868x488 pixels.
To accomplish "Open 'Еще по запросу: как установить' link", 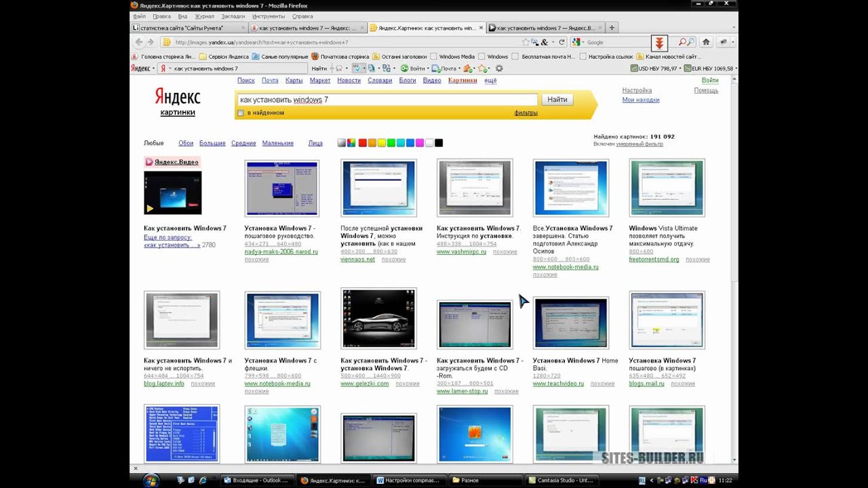I will [172, 241].
